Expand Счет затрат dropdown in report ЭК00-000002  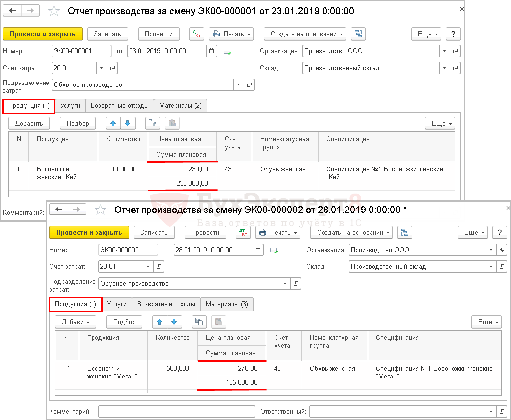[x=148, y=267]
